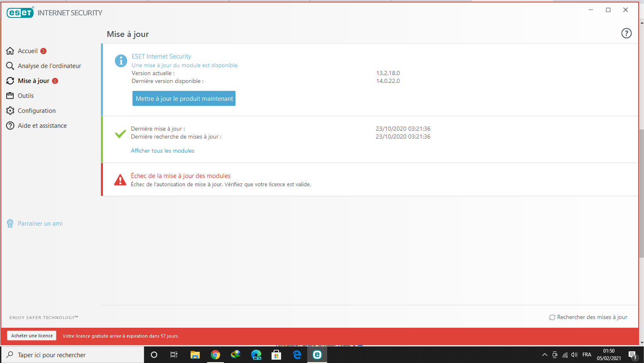
Task: Click the blue information icon
Action: pyautogui.click(x=121, y=61)
